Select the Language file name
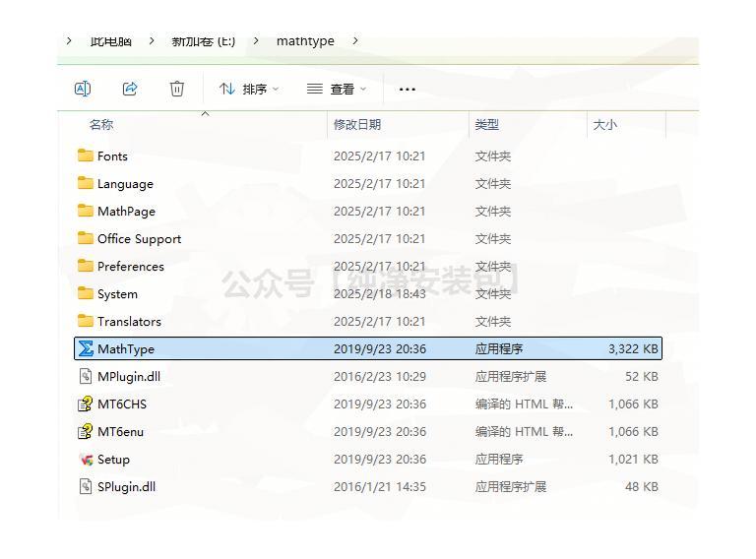This screenshot has width=756, height=559. [x=125, y=184]
